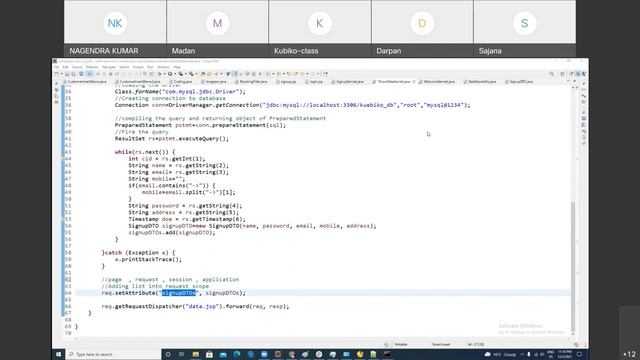Open NAGENDRA KUMAR participant tile

click(x=115, y=29)
